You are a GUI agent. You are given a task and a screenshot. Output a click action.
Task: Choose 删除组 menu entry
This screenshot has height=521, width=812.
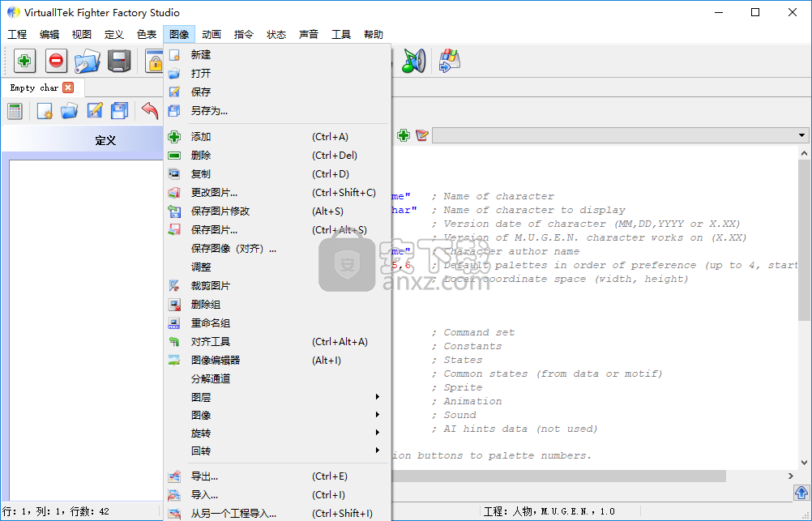click(x=277, y=305)
